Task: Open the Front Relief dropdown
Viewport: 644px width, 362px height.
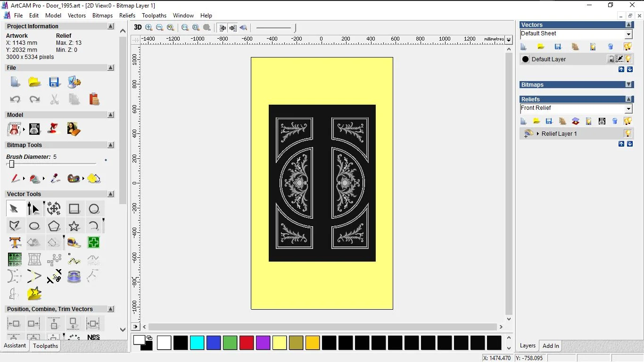Action: tap(629, 108)
